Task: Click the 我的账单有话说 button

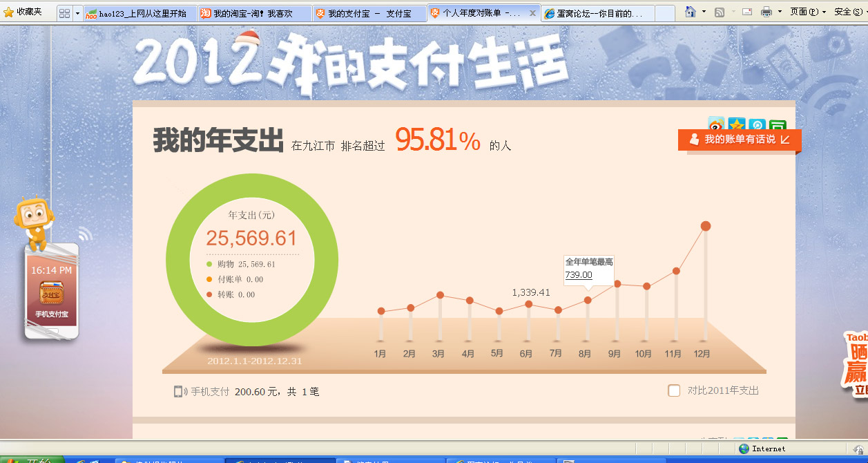Action: (740, 140)
